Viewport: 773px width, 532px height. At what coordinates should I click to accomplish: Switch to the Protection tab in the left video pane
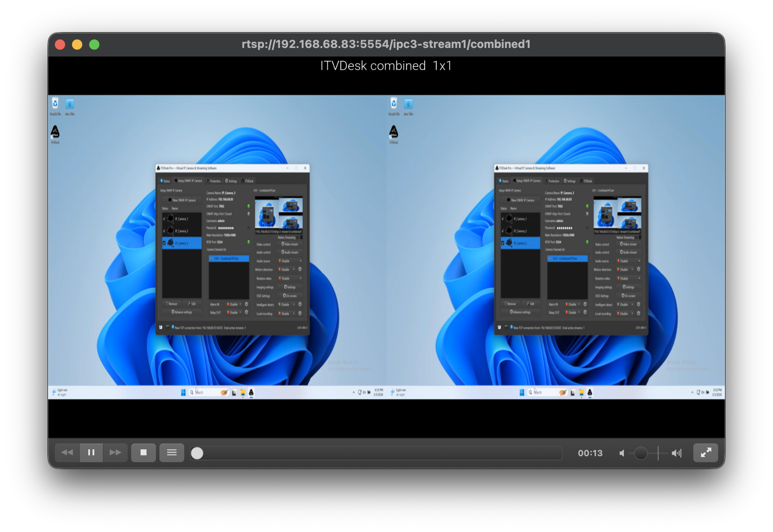tap(214, 181)
